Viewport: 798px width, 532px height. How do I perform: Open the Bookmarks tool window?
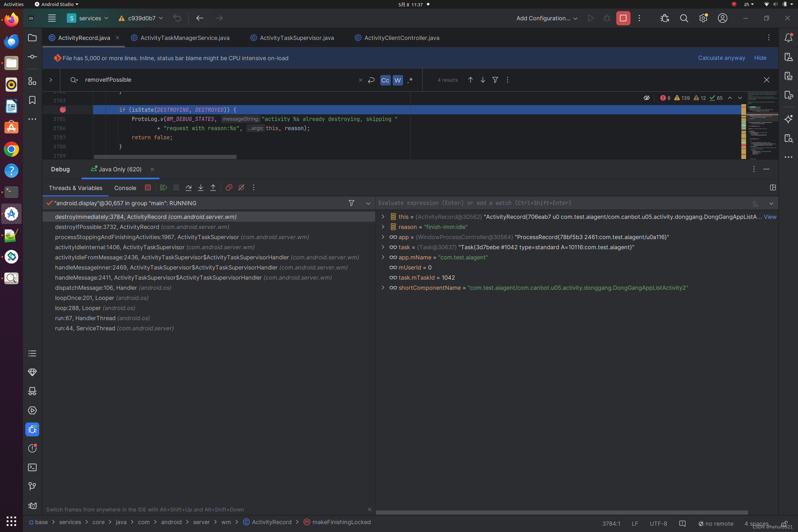click(32, 100)
